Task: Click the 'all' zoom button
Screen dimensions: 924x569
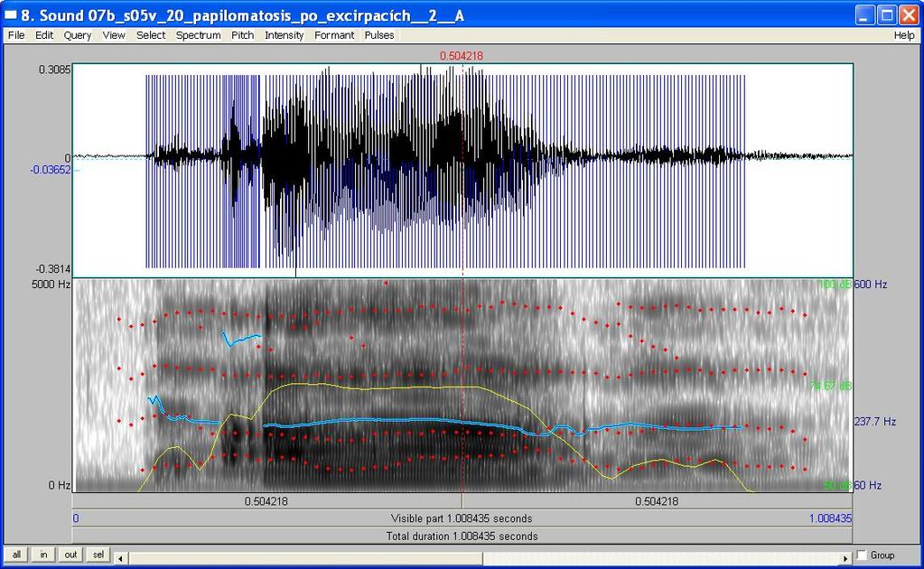Action: pyautogui.click(x=16, y=555)
